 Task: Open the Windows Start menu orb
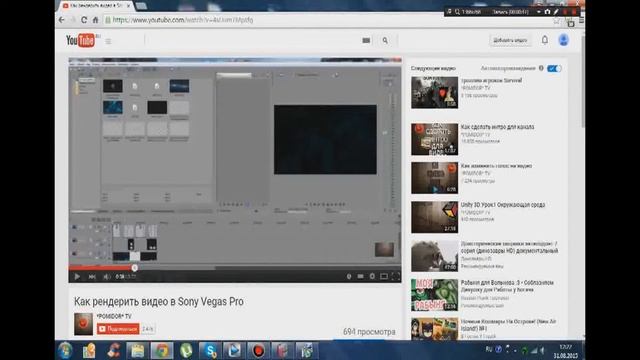(x=65, y=351)
